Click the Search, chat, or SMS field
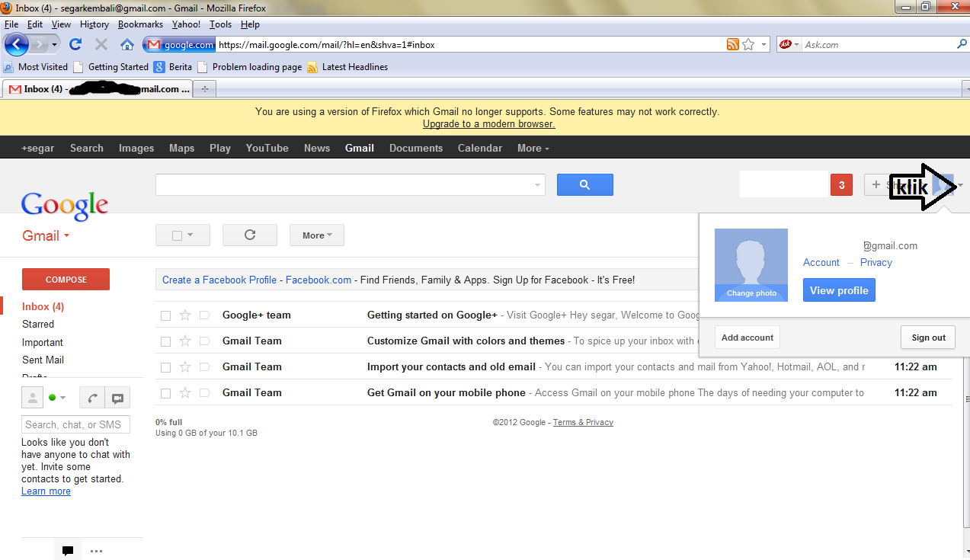 (76, 424)
